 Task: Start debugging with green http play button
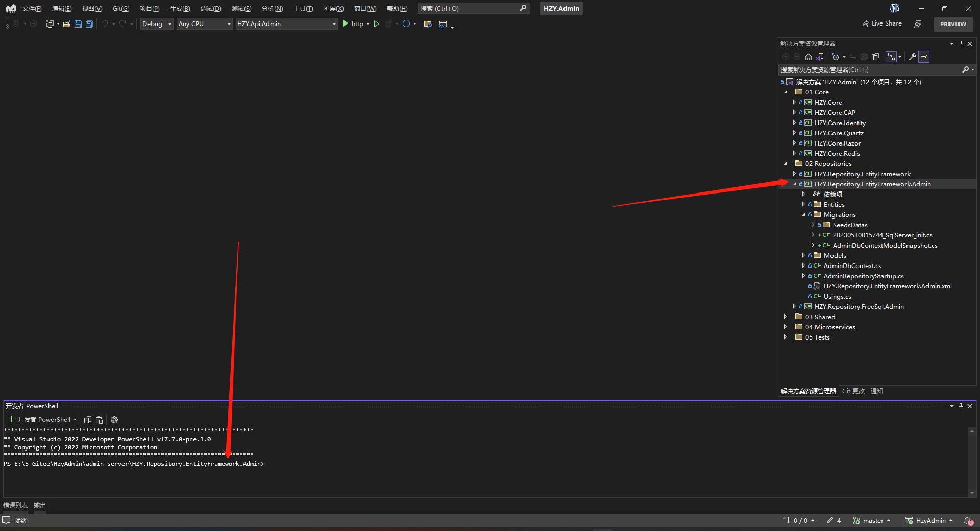point(346,23)
